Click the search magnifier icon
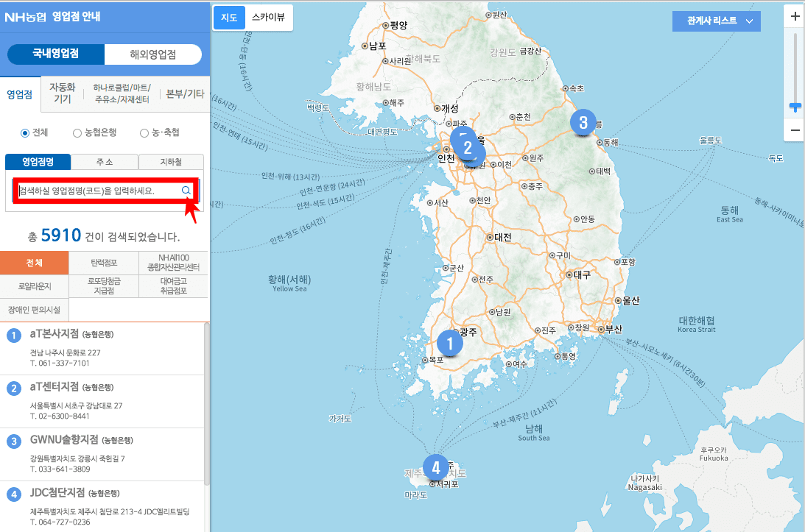 point(186,191)
